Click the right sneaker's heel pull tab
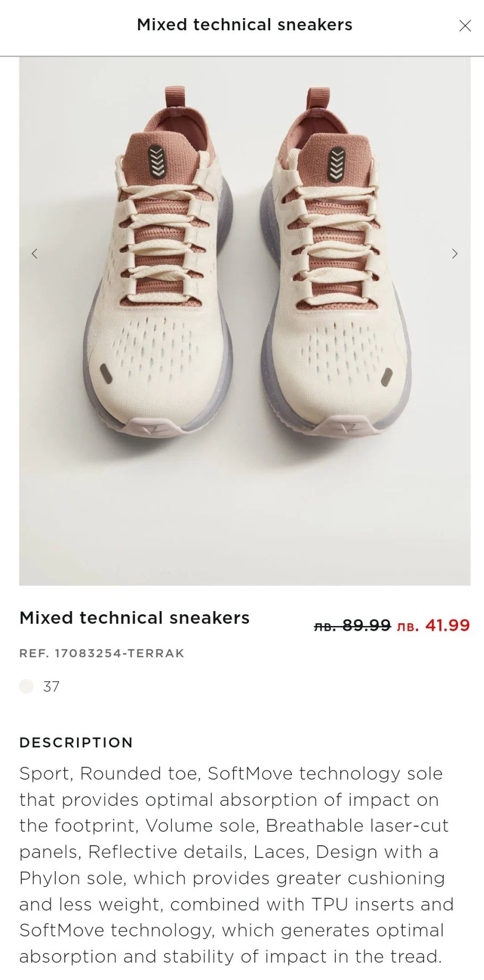The image size is (484, 980). pos(317,99)
